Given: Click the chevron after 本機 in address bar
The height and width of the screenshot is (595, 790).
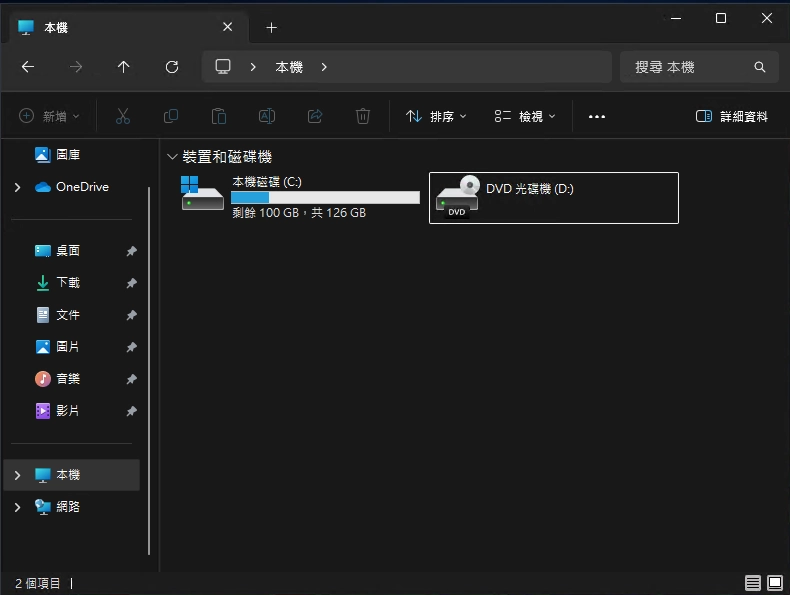Looking at the screenshot, I should click(x=324, y=67).
